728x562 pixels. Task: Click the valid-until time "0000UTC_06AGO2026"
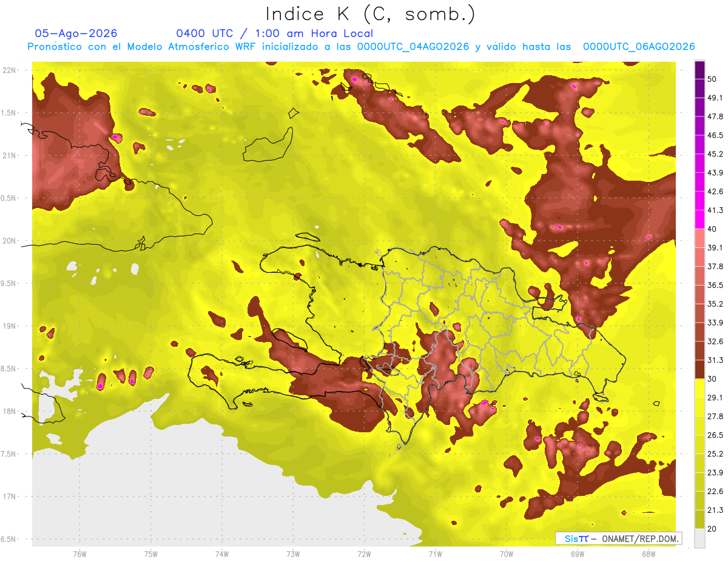[x=639, y=47]
